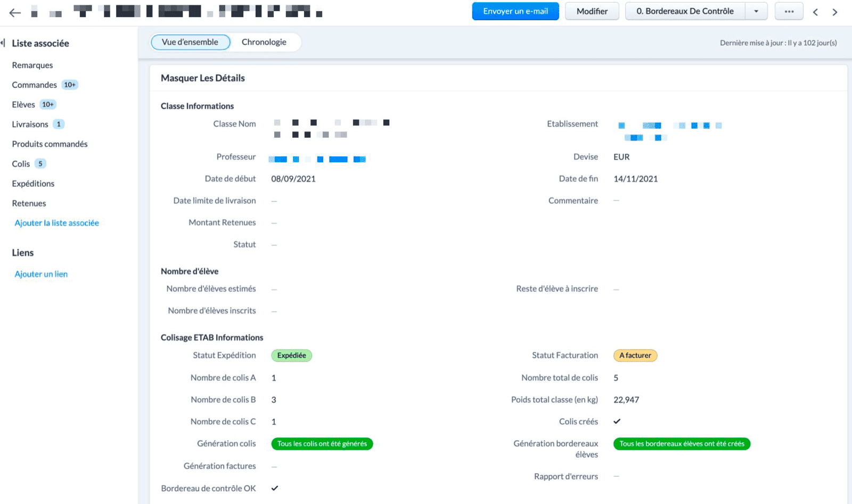Go to previous record chevron

(815, 12)
